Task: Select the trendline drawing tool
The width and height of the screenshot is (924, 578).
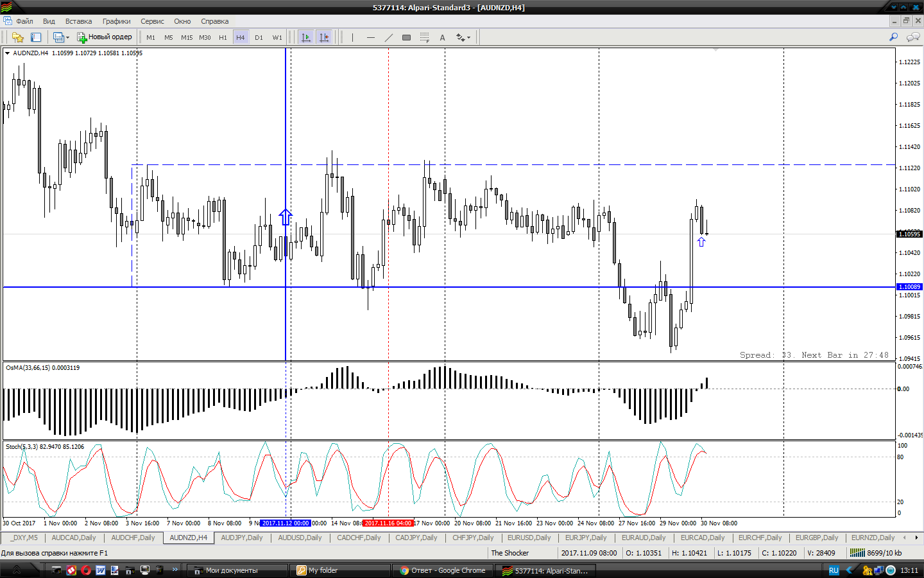Action: (388, 37)
